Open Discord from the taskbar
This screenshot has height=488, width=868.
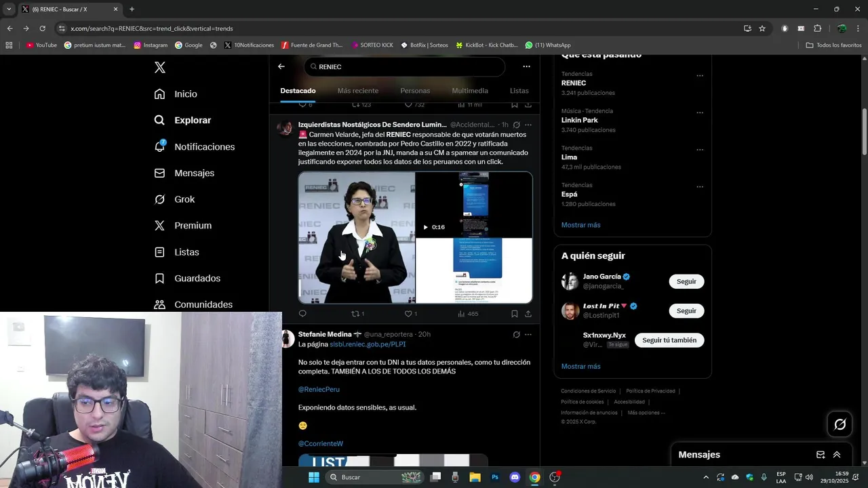click(x=514, y=477)
